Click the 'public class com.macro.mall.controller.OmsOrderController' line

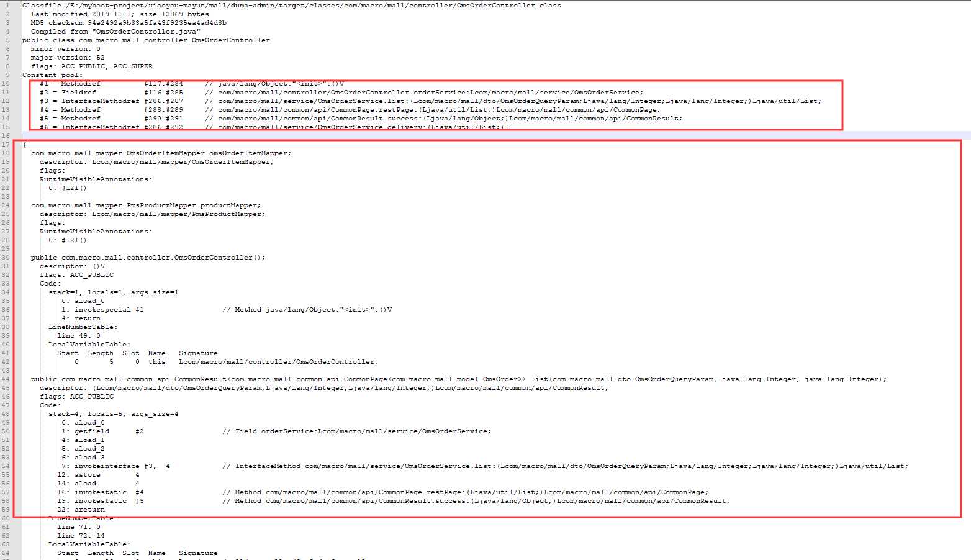(x=146, y=40)
